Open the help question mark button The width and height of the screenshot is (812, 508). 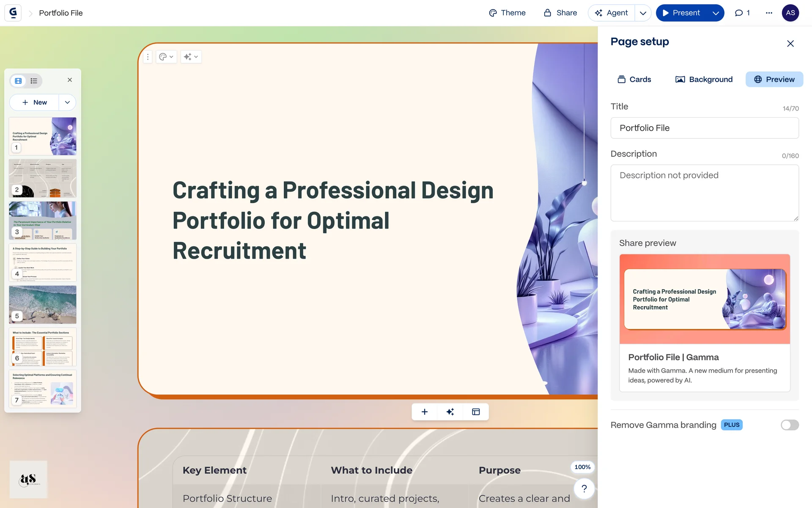tap(584, 489)
